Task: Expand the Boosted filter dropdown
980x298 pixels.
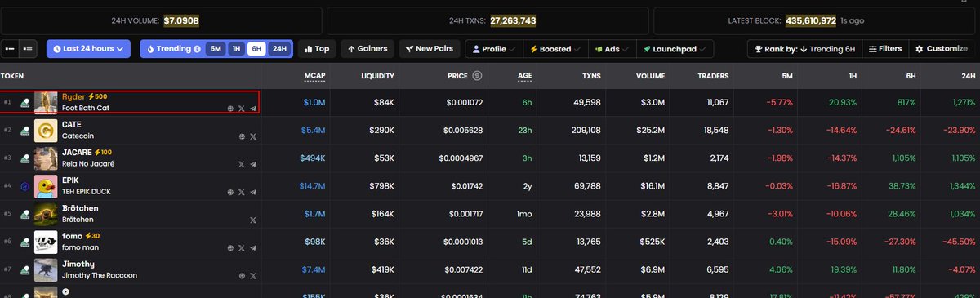Action: (x=555, y=49)
